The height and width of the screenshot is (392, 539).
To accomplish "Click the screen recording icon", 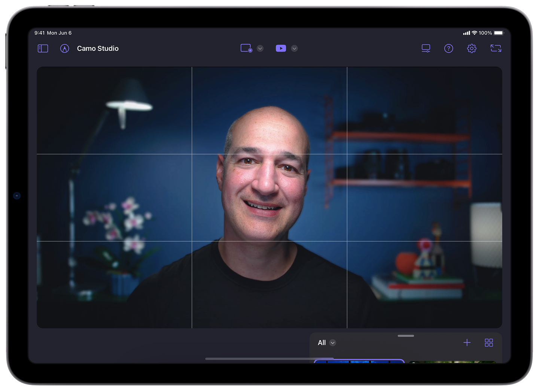I will 246,48.
